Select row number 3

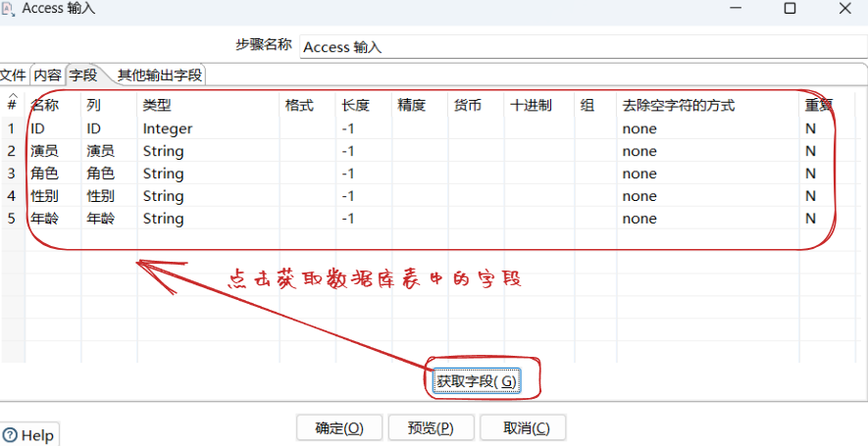pos(12,173)
